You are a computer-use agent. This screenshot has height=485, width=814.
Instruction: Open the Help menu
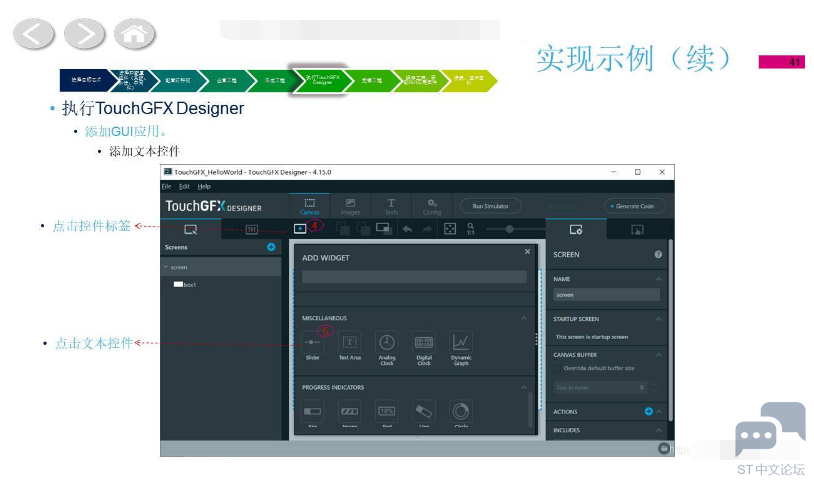click(x=204, y=186)
